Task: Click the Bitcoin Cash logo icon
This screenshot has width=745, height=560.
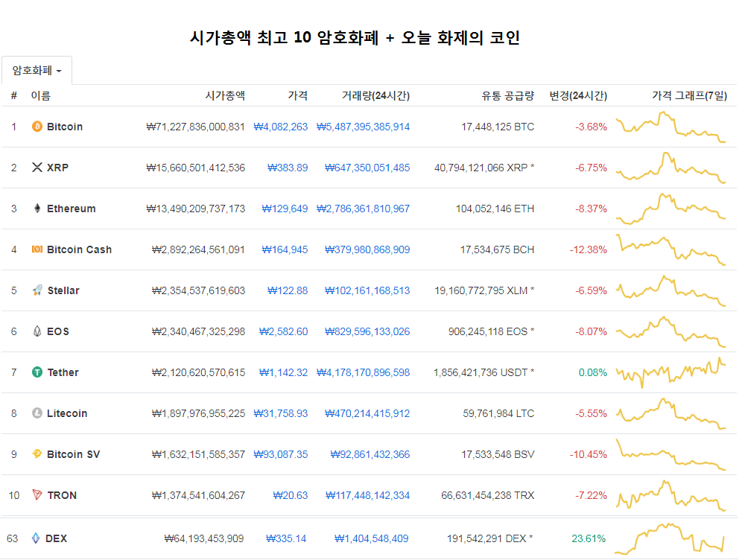Action: tap(37, 249)
